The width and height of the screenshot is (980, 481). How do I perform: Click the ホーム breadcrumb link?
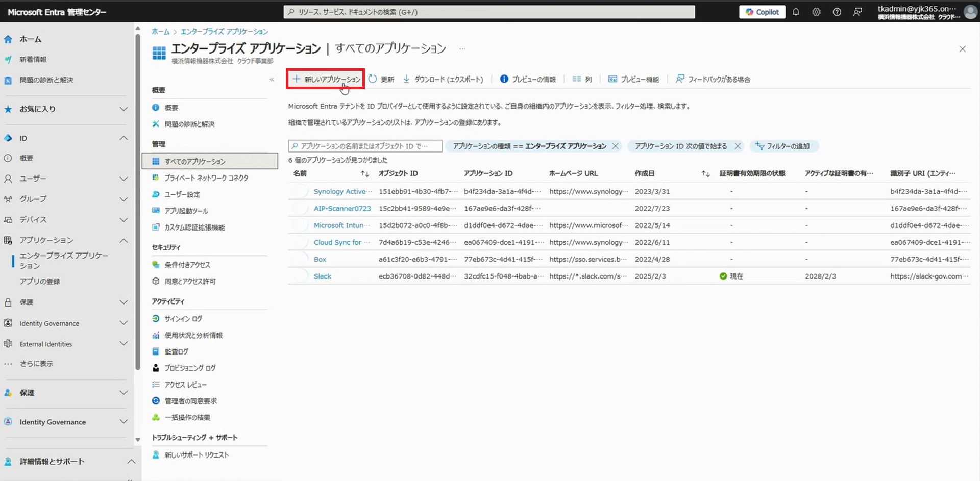(x=160, y=31)
